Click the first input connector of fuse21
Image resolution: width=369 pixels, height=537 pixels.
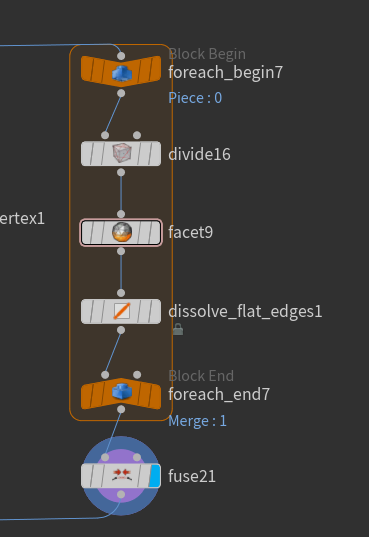tap(105, 457)
